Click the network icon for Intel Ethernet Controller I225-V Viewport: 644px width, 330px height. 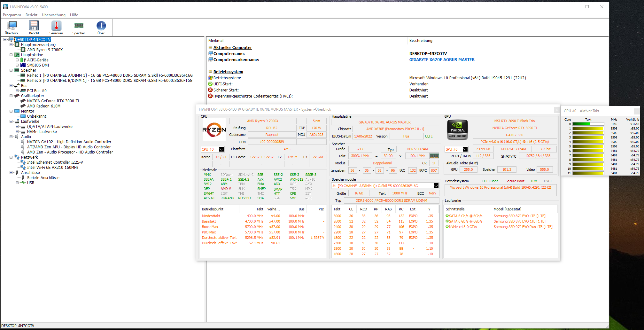[23, 162]
